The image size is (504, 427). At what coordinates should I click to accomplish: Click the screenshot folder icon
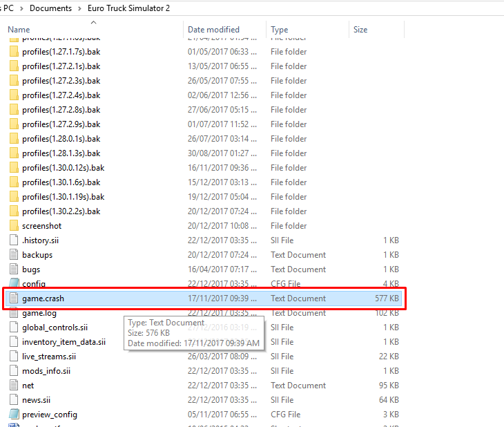(x=14, y=225)
